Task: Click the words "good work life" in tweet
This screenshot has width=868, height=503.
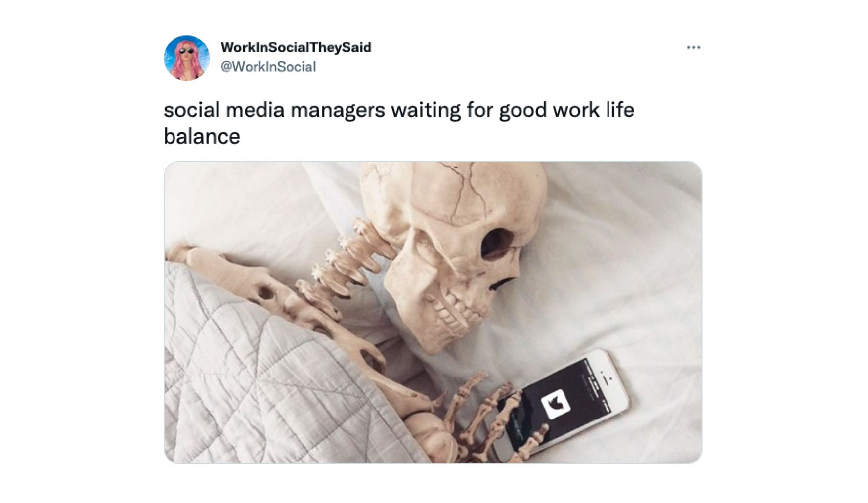Action: [x=566, y=110]
